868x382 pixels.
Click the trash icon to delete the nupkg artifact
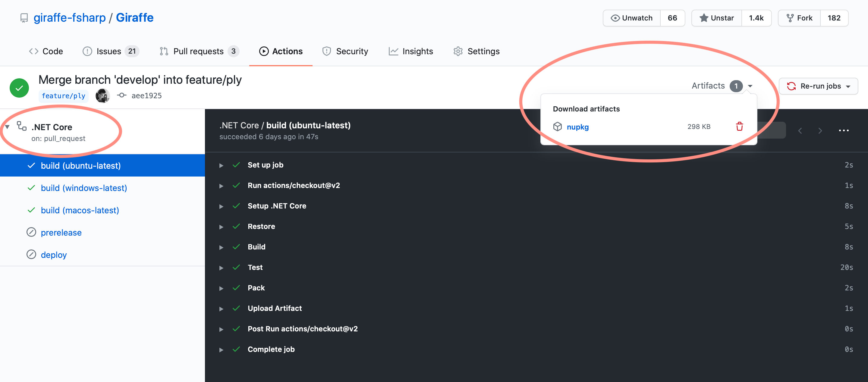point(740,127)
